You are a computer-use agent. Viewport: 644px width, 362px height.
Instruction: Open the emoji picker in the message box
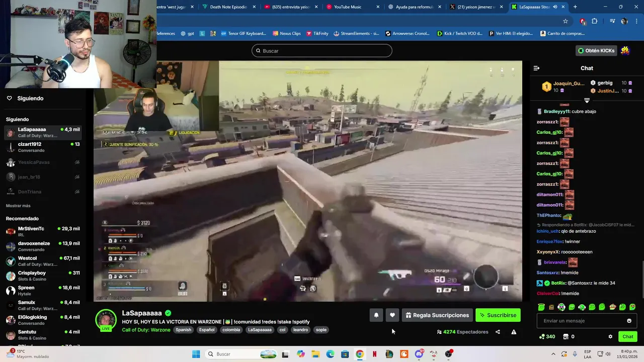click(629, 321)
